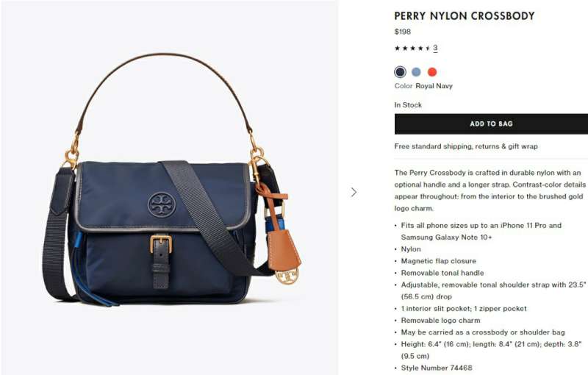Show the next product image with the arrow
The width and height of the screenshot is (588, 375).
click(x=354, y=193)
